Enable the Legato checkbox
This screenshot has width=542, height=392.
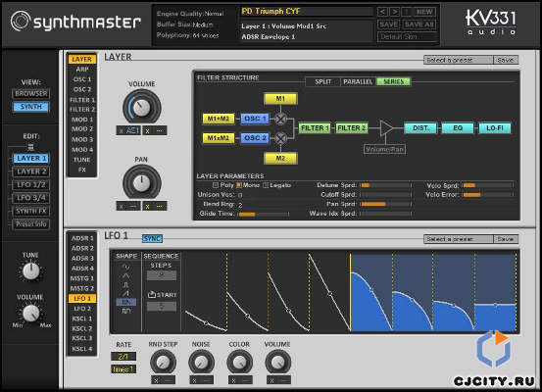[266, 185]
